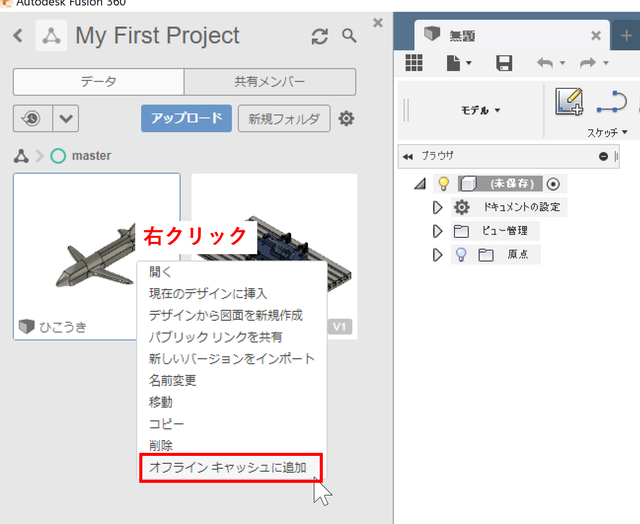Activate the (未保存) component radio button
640x524 pixels.
pyautogui.click(x=553, y=184)
